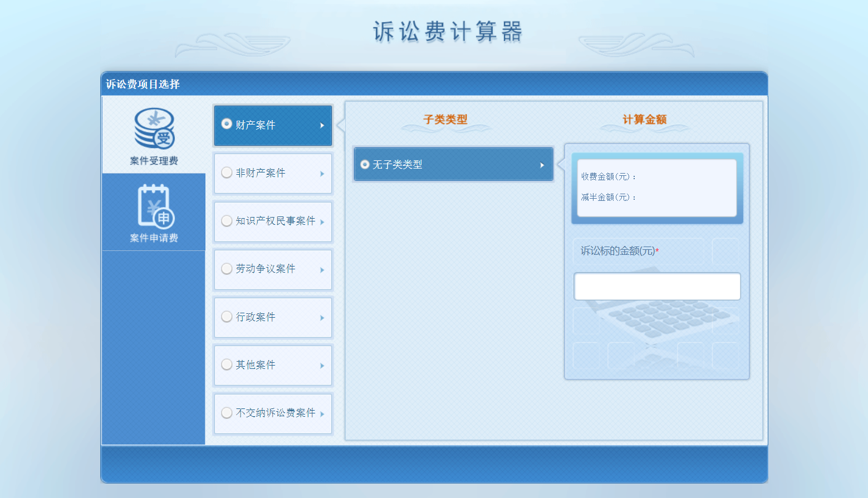Select the 财产案件 radio button
868x498 pixels.
[x=227, y=124]
